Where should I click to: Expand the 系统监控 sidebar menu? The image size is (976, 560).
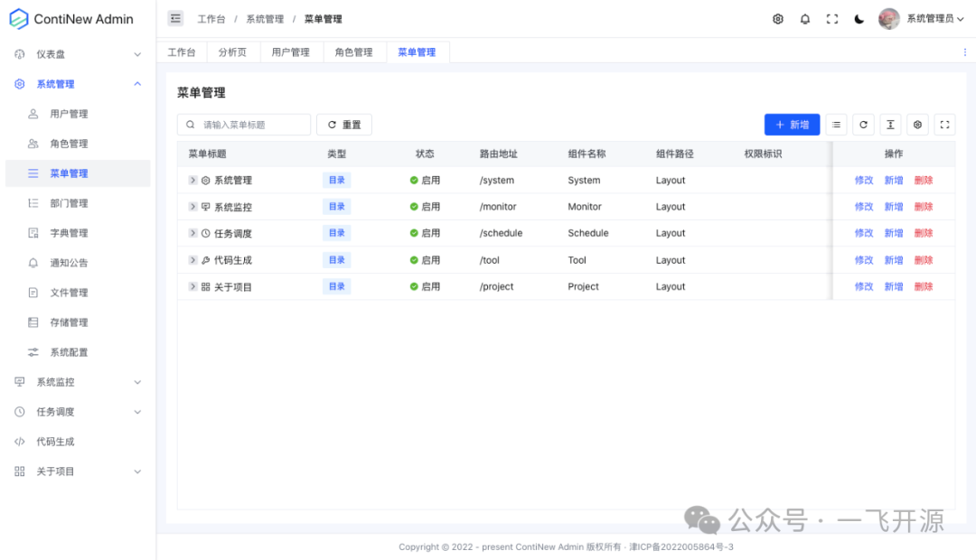pos(77,381)
